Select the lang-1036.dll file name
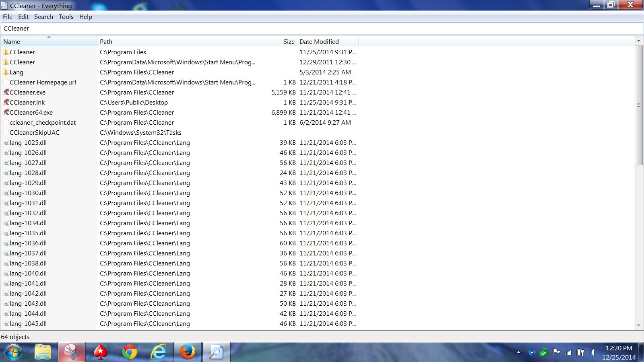The image size is (644, 362). (28, 243)
